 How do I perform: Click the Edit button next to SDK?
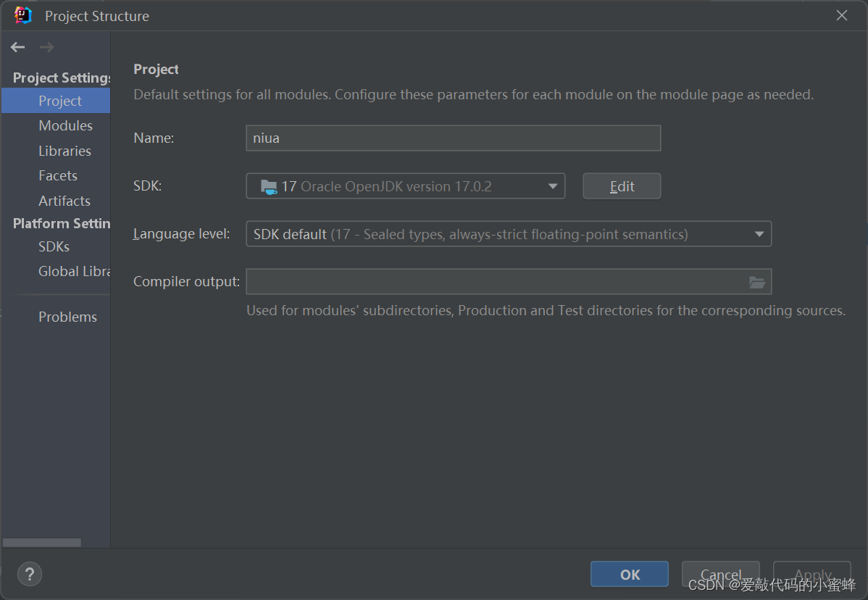point(622,186)
